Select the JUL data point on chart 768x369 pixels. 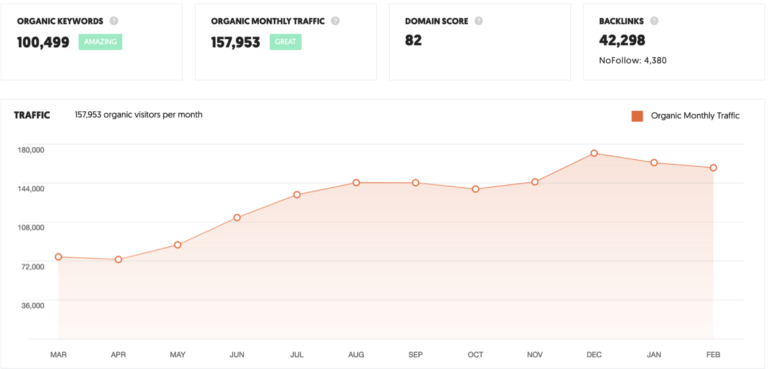(x=297, y=195)
